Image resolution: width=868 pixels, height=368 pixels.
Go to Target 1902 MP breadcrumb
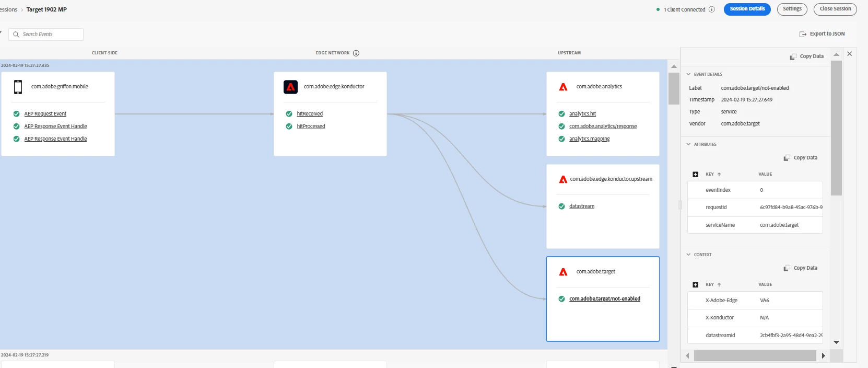click(46, 9)
